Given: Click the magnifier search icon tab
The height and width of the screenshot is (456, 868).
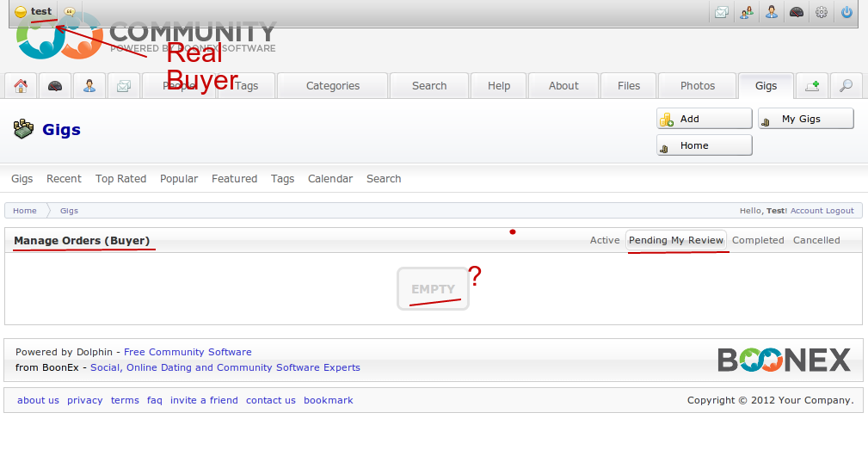Looking at the screenshot, I should point(846,86).
